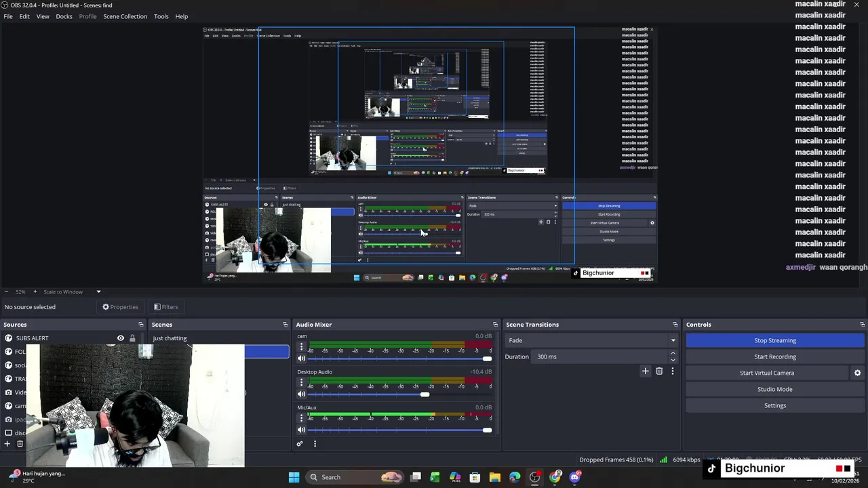Open the Tools menu
This screenshot has width=868, height=488.
(x=161, y=16)
